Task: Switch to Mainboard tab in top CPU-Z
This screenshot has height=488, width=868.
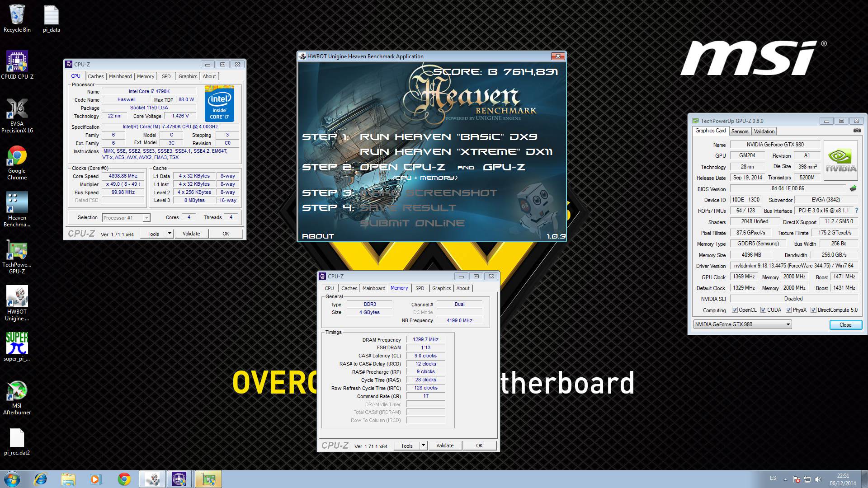Action: coord(120,76)
